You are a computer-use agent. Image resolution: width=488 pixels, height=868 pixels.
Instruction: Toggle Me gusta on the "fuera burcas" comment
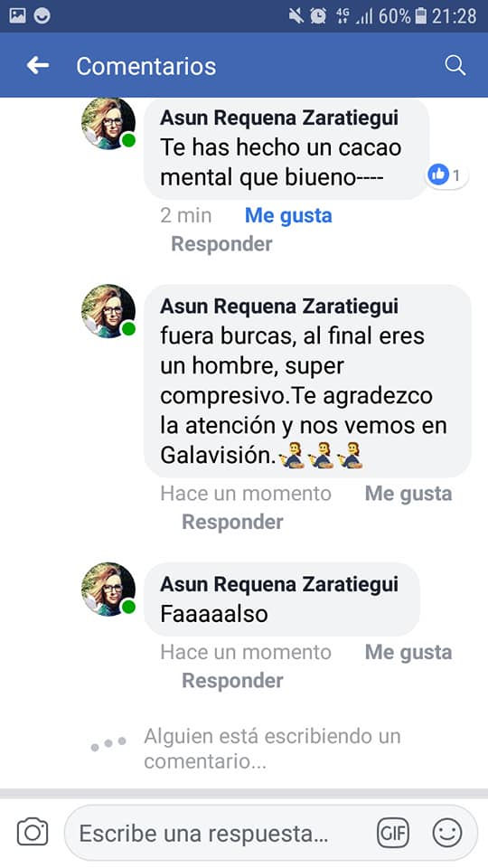point(408,494)
